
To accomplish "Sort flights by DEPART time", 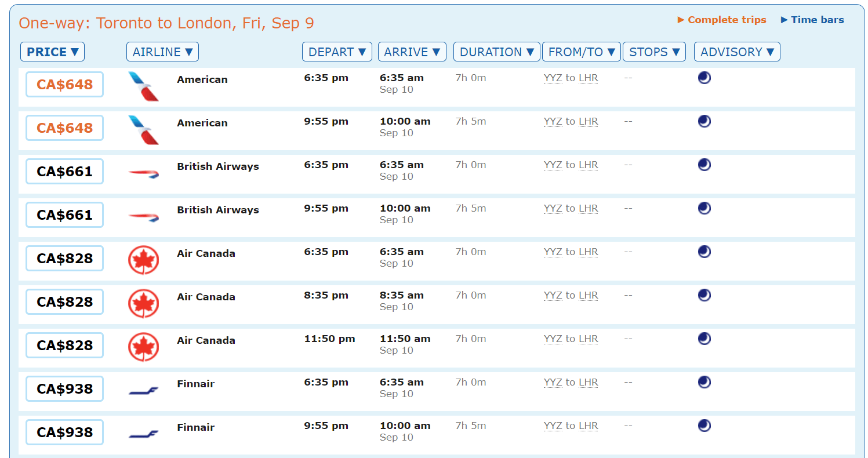I will (x=337, y=52).
